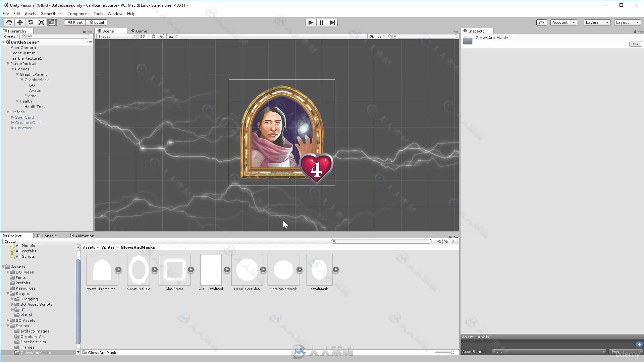This screenshot has width=644, height=362.
Task: Select the HeroPowerMask sprite thumbnail
Action: [x=283, y=270]
